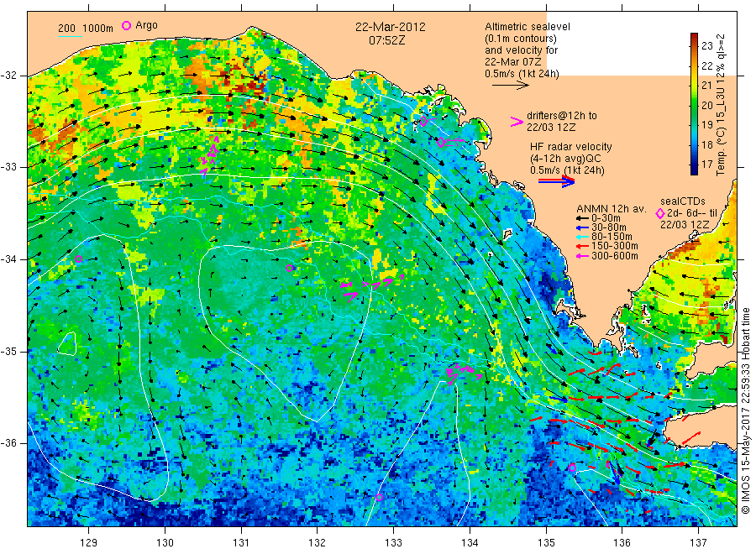Click the magenta 300-600m ANMN legend arrow

tap(583, 256)
